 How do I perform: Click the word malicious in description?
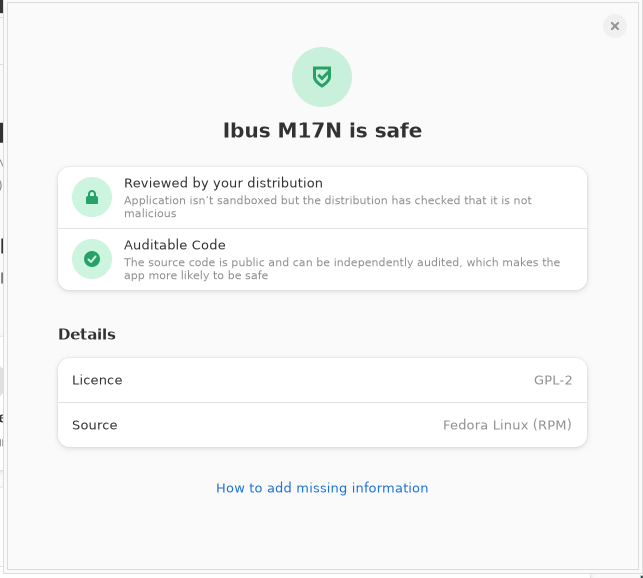[x=150, y=213]
